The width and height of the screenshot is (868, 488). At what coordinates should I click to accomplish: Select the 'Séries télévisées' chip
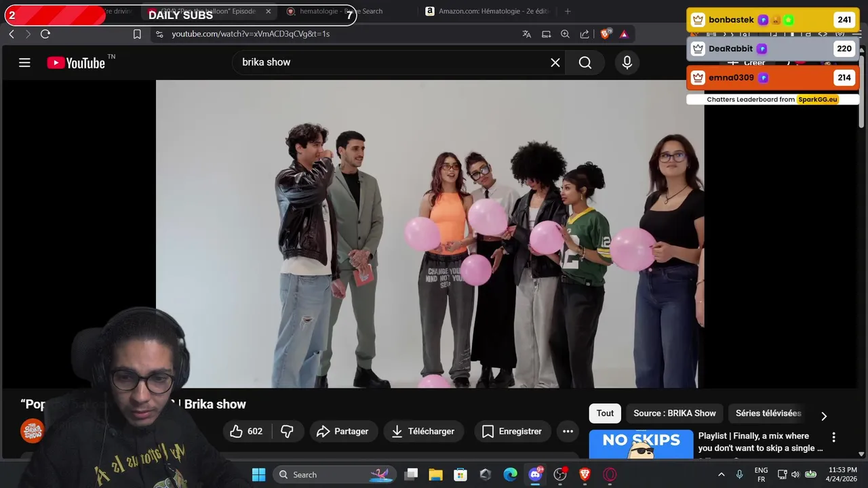click(768, 413)
